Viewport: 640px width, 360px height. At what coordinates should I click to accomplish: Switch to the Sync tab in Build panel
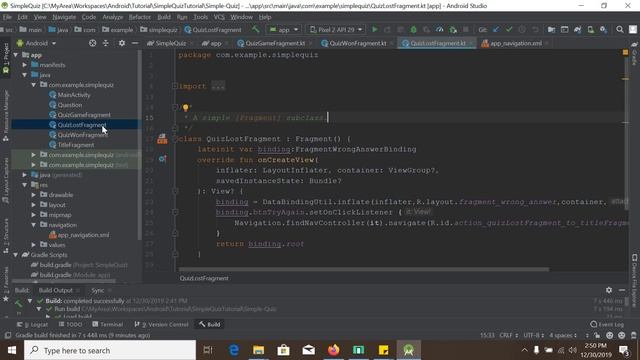pyautogui.click(x=98, y=290)
